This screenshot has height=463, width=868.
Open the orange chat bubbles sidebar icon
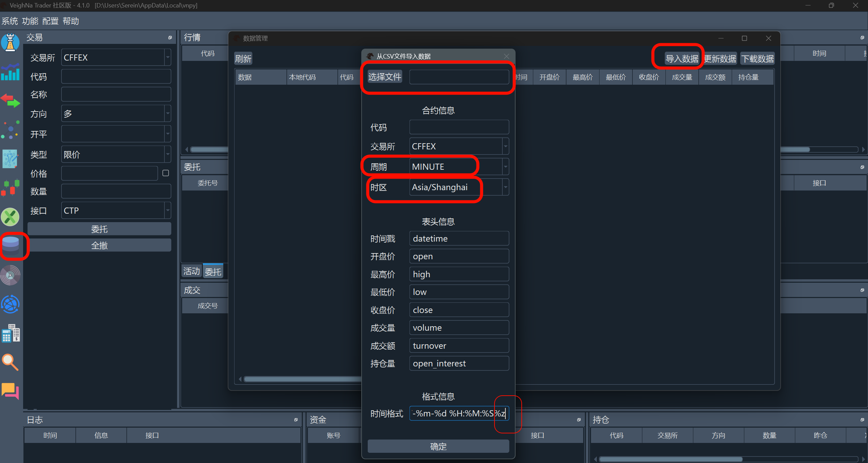11,391
